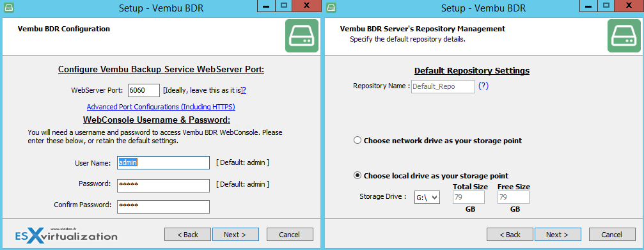
Task: Open the (?) help link beside Repository Name
Action: pyautogui.click(x=483, y=86)
